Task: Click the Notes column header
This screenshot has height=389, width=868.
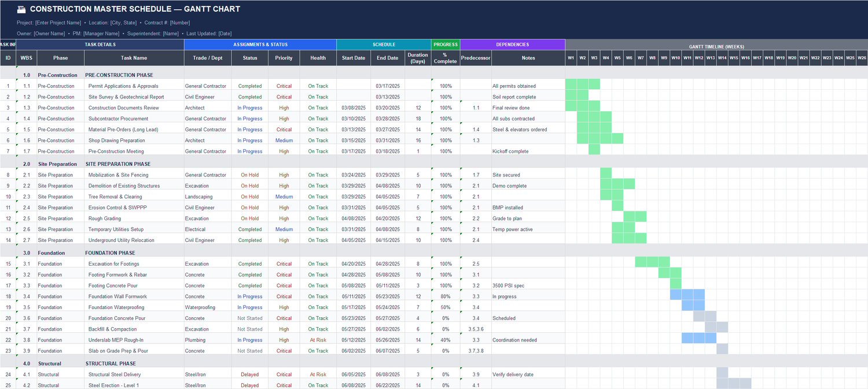Action: pos(528,58)
